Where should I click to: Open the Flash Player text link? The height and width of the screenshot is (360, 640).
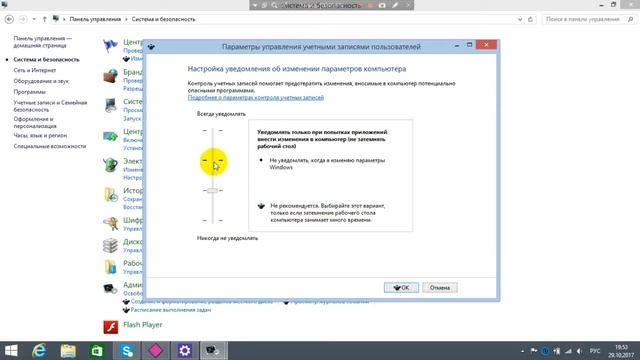[x=142, y=324]
